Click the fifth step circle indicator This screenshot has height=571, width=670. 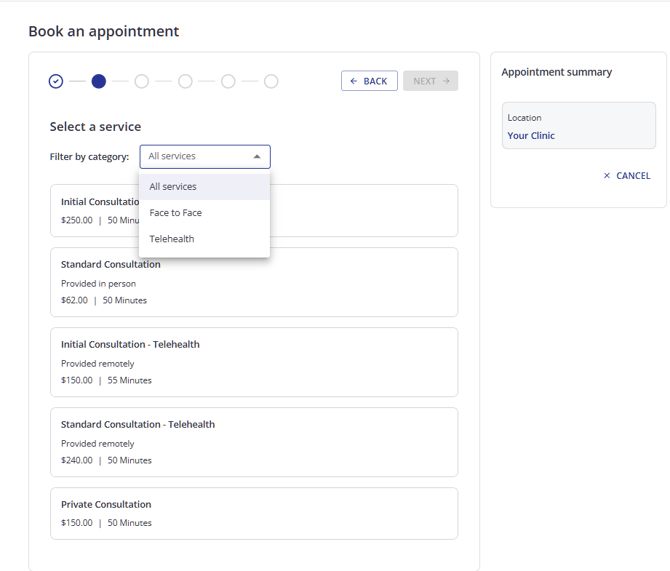(x=228, y=81)
